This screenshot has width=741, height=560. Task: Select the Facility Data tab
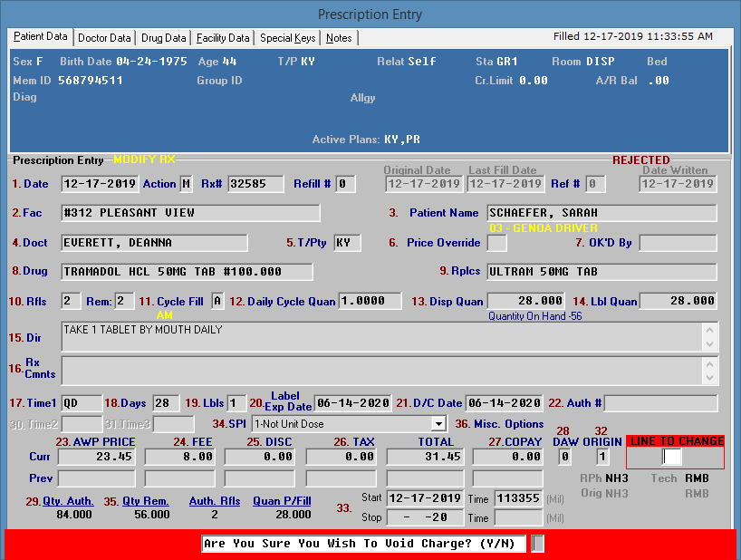click(223, 38)
